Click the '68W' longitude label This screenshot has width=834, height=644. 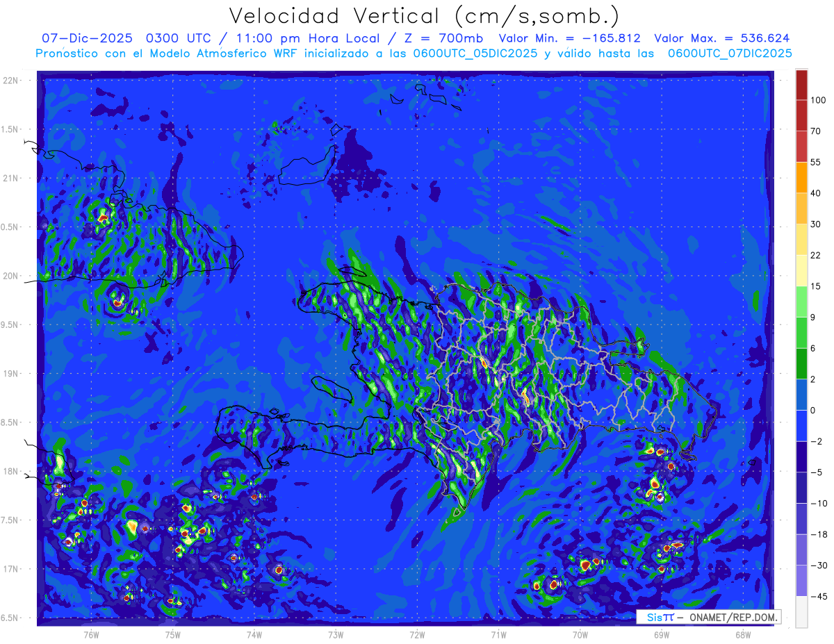[743, 635]
